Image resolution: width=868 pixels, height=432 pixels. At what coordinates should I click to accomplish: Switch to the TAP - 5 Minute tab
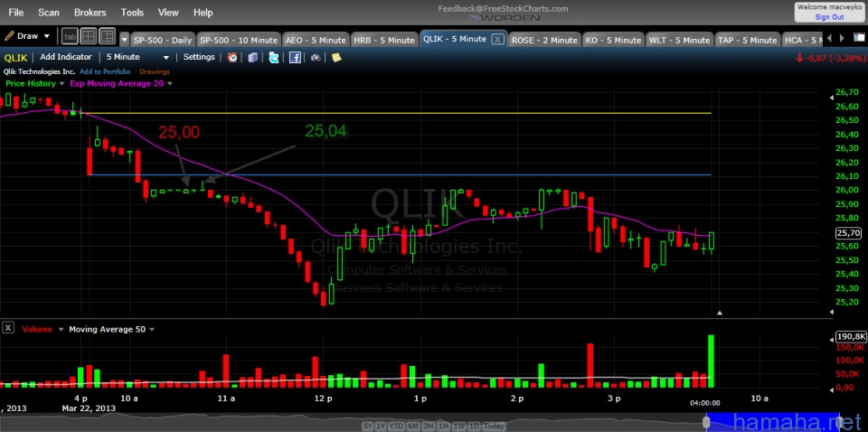coord(747,40)
